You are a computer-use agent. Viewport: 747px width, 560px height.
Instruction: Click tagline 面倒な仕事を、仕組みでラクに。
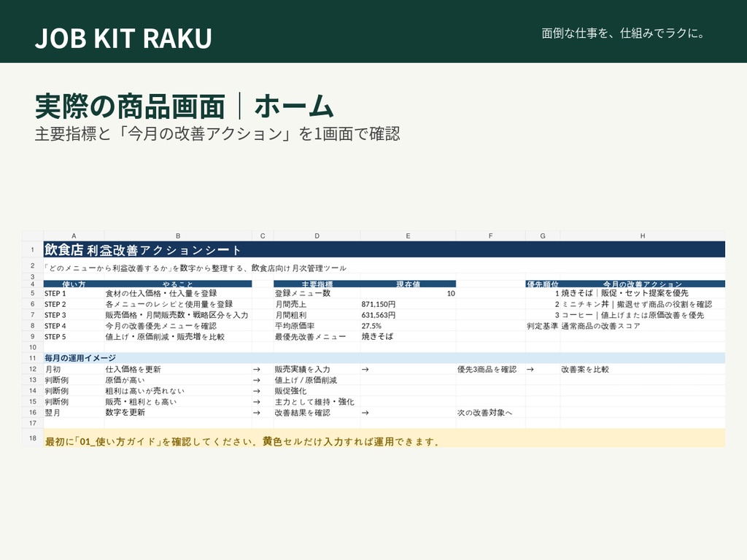coord(623,34)
